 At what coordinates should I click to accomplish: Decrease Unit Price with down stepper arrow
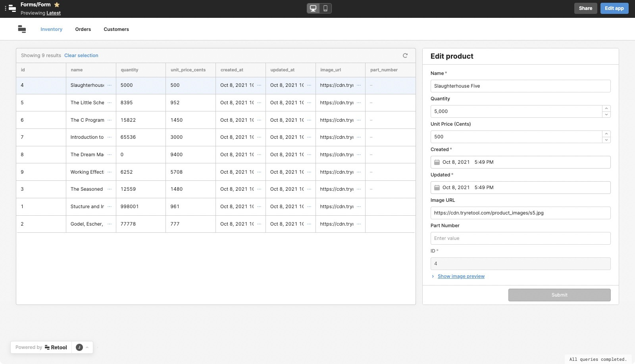click(606, 140)
